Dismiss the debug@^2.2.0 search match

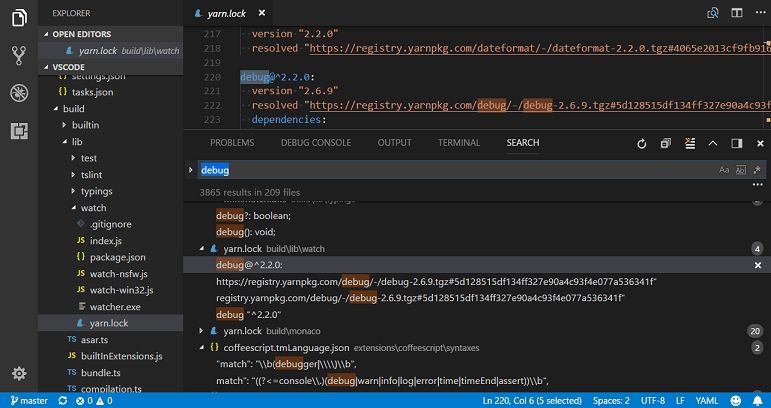[x=758, y=265]
